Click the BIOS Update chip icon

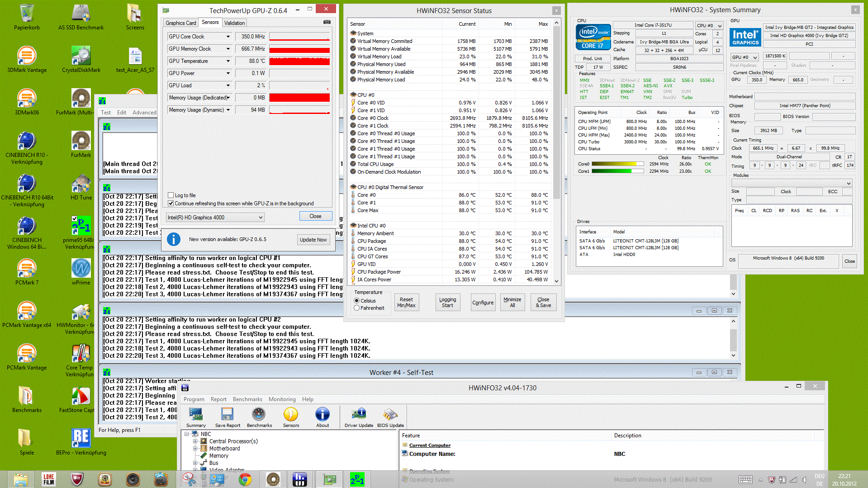click(x=390, y=417)
